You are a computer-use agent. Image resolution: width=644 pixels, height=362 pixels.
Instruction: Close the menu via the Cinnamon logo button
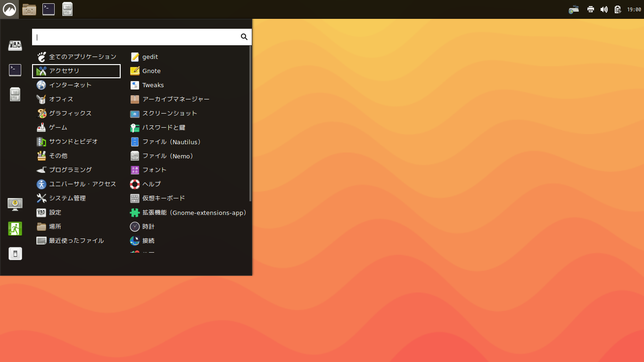point(9,9)
